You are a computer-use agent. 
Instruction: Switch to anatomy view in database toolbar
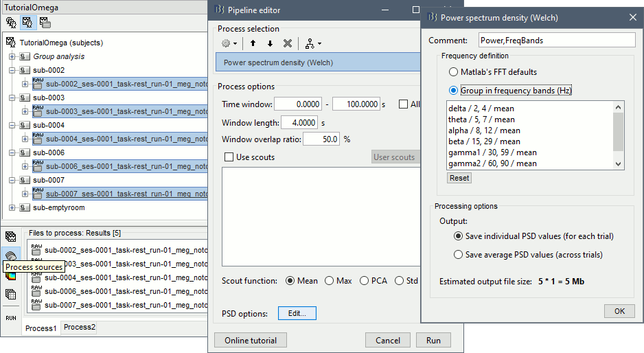pyautogui.click(x=11, y=22)
